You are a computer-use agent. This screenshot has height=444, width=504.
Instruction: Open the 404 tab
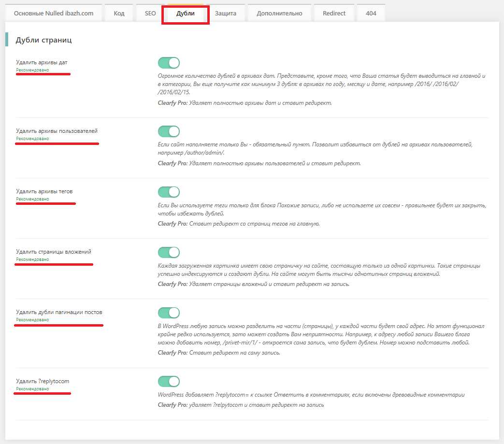(x=371, y=13)
